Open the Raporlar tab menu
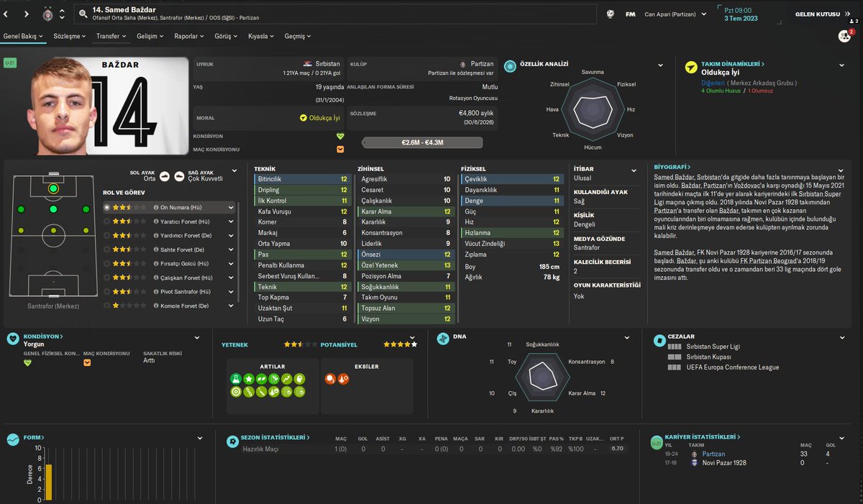 [x=189, y=36]
